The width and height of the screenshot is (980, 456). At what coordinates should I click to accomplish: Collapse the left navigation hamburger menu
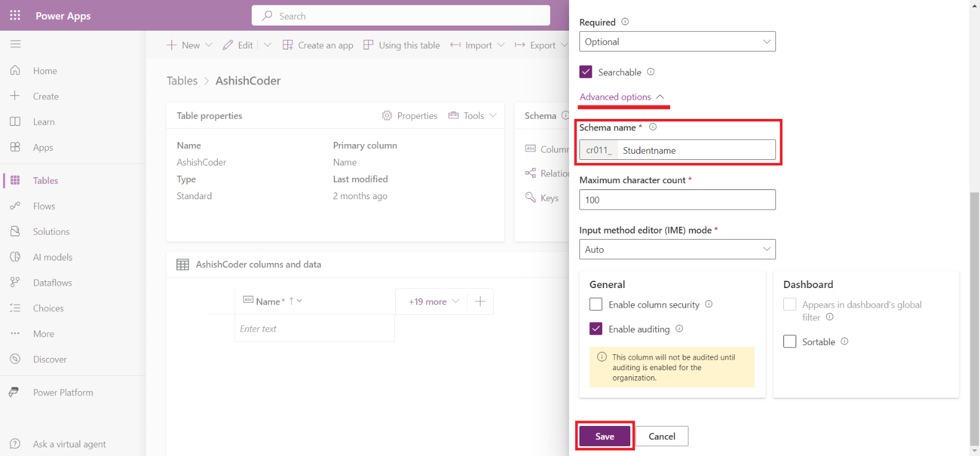[15, 44]
